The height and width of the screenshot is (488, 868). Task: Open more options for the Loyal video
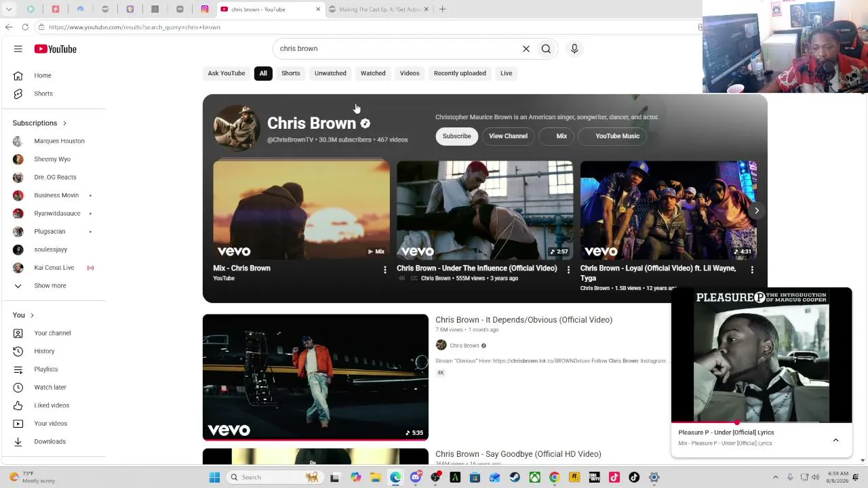(x=752, y=270)
